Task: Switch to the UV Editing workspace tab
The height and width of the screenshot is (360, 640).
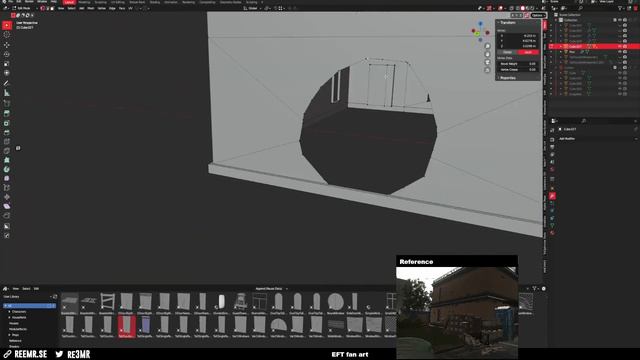Action: [x=118, y=2]
